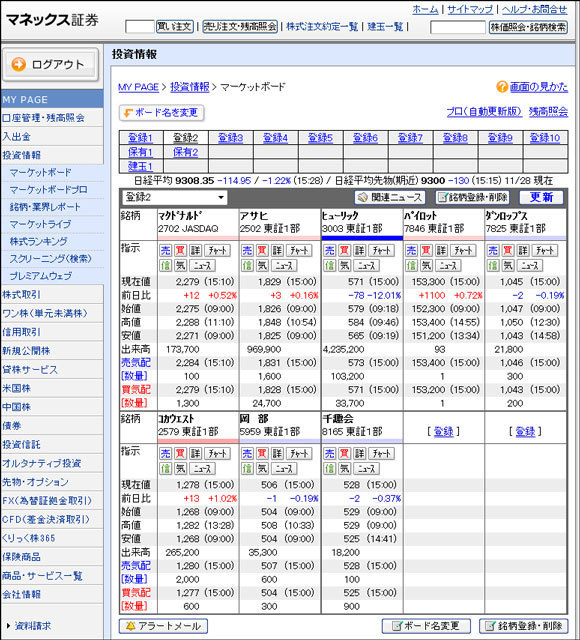Open the 画面の見かた help link
This screenshot has height=640, width=580.
(x=539, y=87)
